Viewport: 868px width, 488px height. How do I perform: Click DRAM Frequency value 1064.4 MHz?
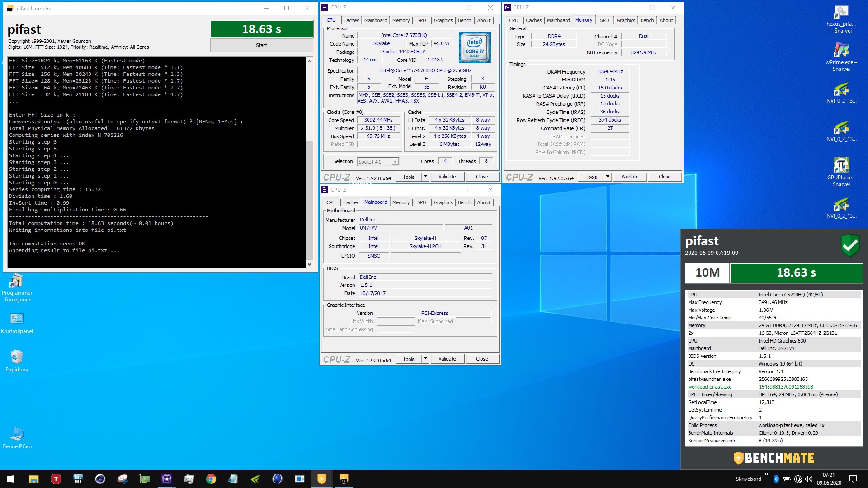pyautogui.click(x=610, y=71)
